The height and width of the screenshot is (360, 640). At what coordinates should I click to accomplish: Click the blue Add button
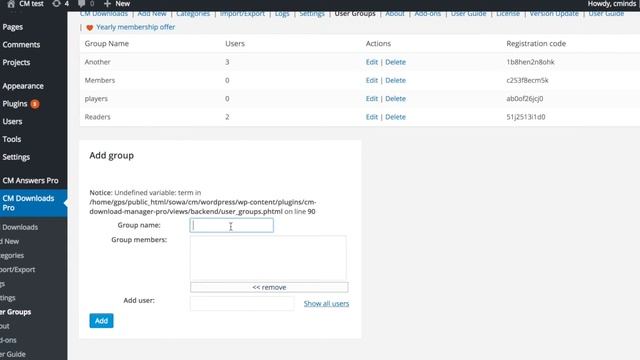click(101, 321)
